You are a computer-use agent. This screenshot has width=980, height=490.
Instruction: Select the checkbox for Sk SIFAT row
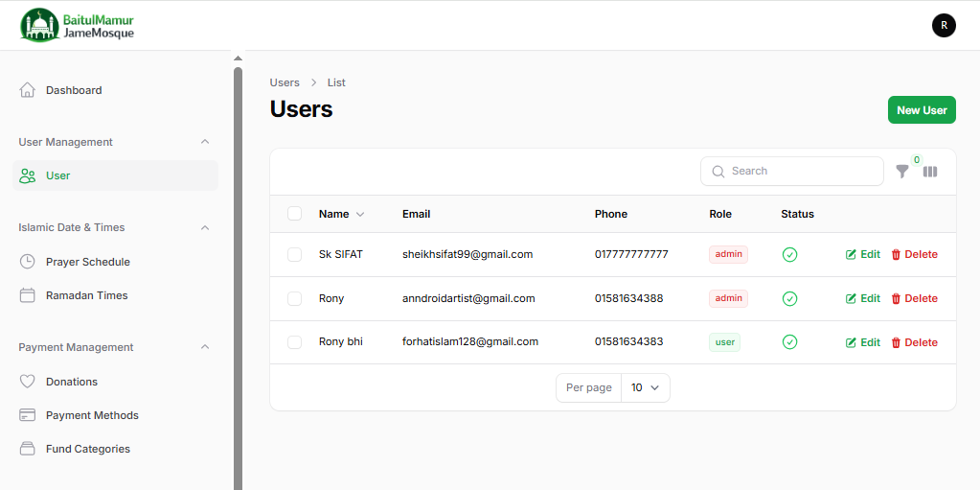pos(295,255)
